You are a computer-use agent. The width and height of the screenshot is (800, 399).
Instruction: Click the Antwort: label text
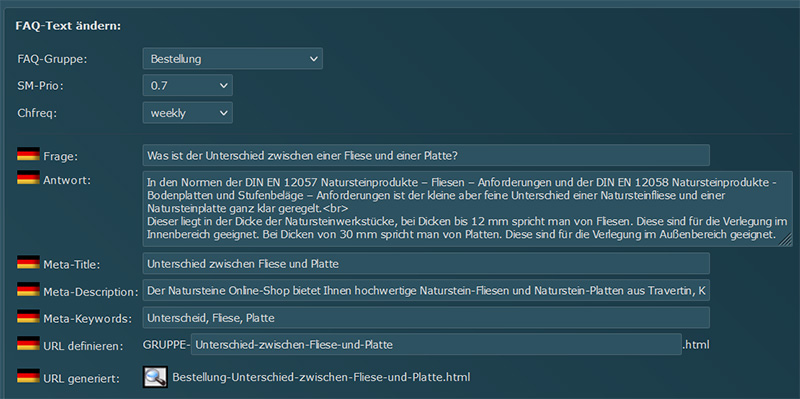[67, 181]
